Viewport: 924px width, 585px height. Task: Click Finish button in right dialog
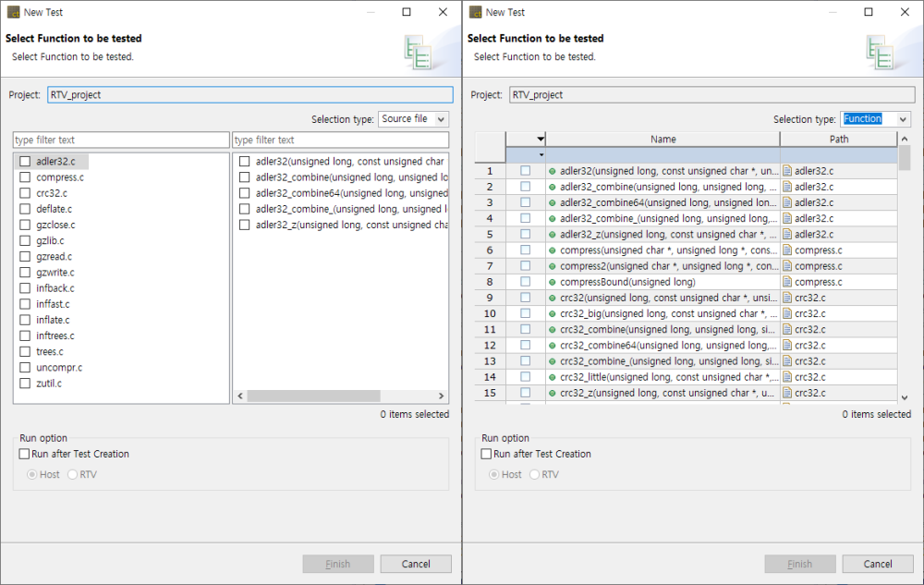[800, 564]
